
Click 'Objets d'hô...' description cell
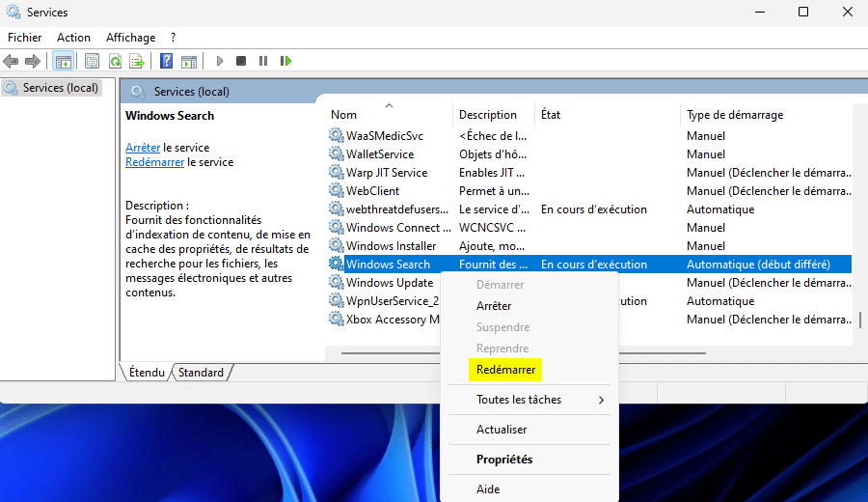pyautogui.click(x=493, y=154)
